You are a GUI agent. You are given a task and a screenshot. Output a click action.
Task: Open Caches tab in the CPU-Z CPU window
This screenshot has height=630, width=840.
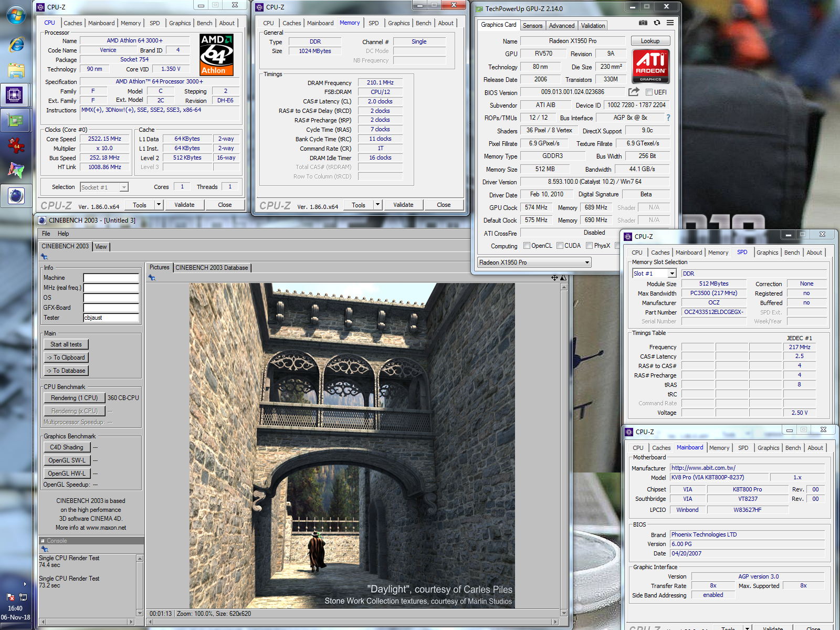click(x=73, y=23)
